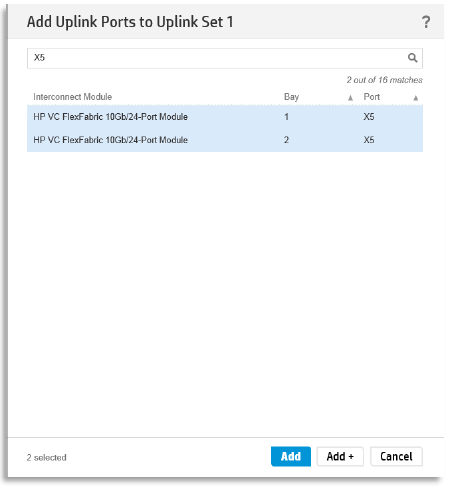This screenshot has height=487, width=451.
Task: Toggle the Port column sort arrow
Action: tap(415, 98)
